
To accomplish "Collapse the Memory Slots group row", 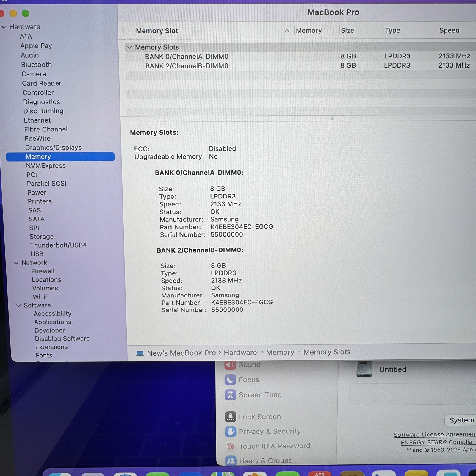I will click(129, 47).
